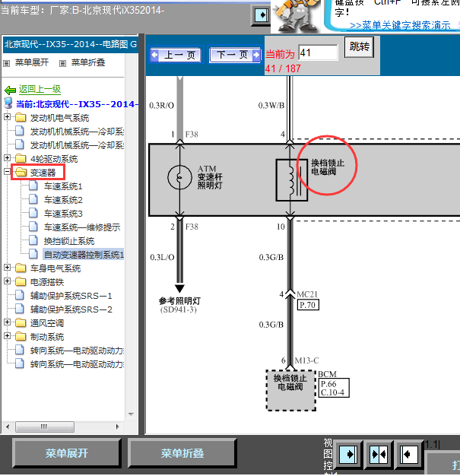This screenshot has width=460, height=476.
Task: Open second 发动机机械系统—冷却系 document
Action: 77,145
